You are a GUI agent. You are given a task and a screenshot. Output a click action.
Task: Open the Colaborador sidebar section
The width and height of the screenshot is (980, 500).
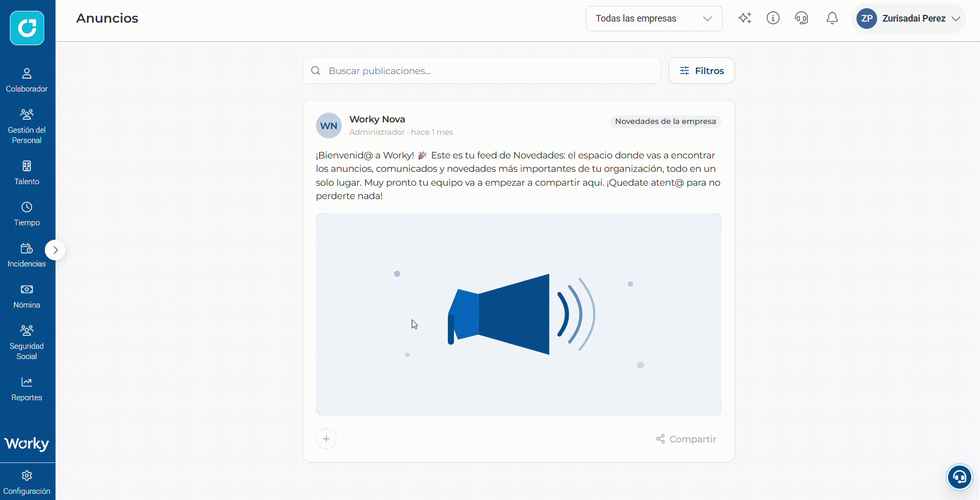click(27, 80)
